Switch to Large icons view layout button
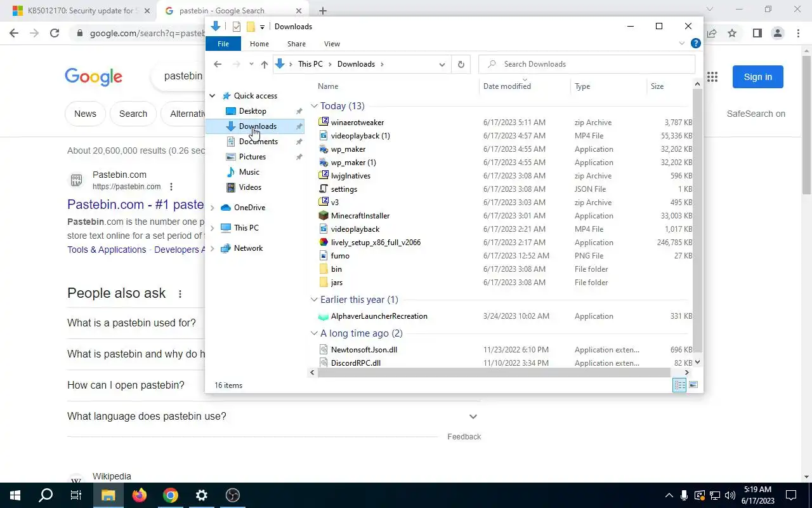The image size is (812, 508). pos(693,385)
